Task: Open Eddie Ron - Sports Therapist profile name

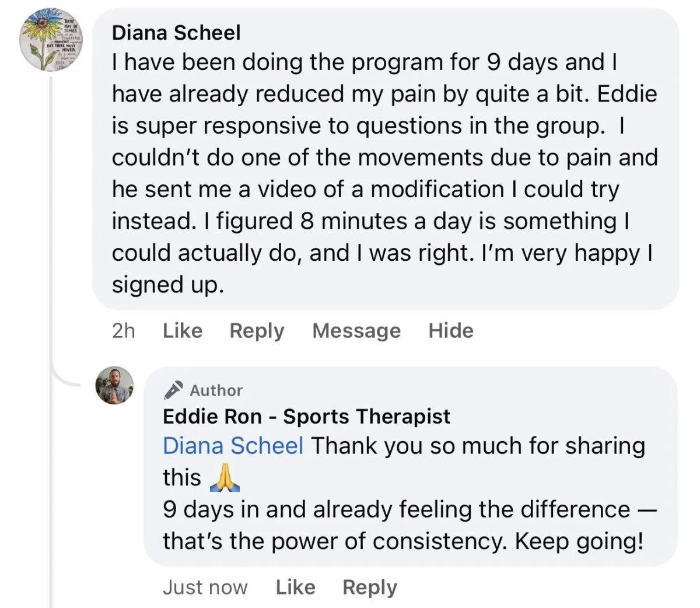Action: (307, 417)
